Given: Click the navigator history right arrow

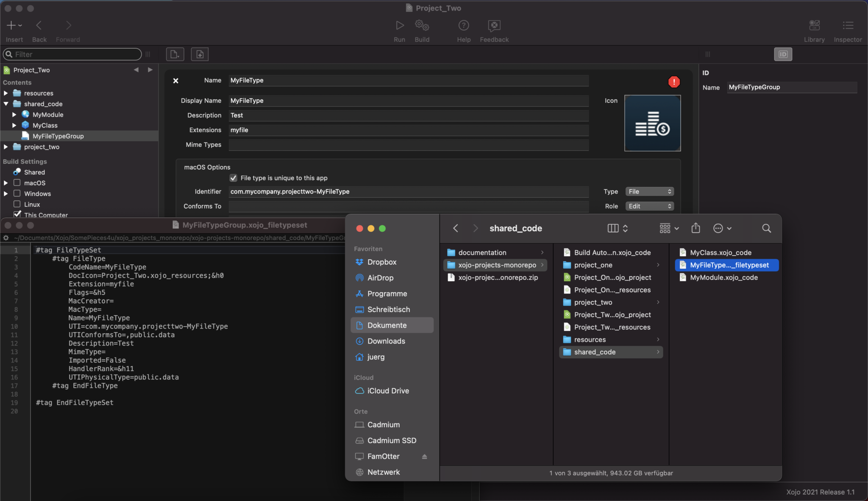Looking at the screenshot, I should (150, 70).
